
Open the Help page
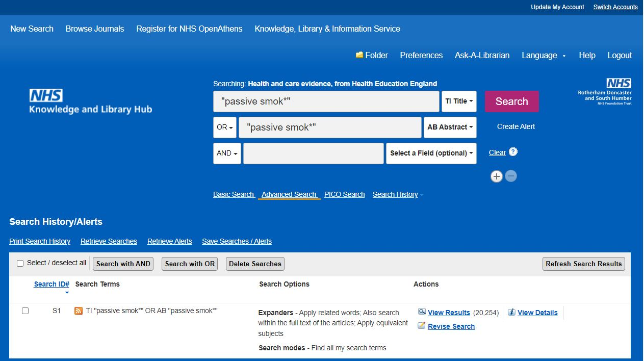coord(587,56)
